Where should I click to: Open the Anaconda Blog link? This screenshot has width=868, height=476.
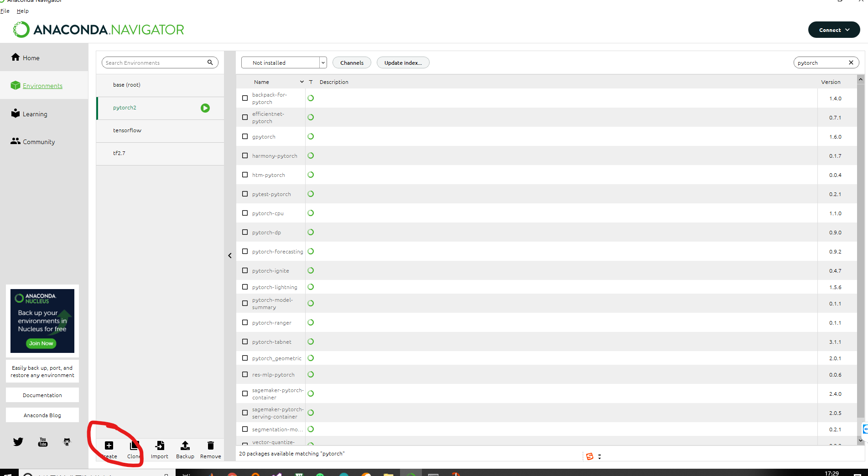pos(42,415)
